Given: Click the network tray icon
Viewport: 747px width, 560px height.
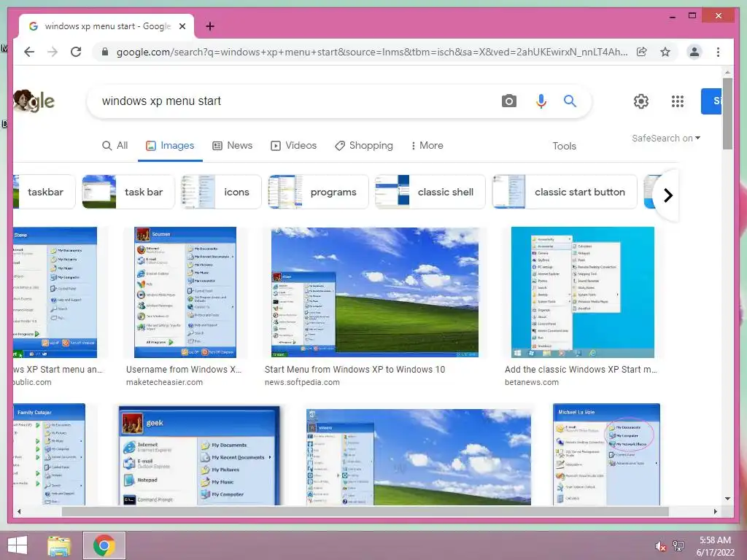Looking at the screenshot, I should tap(678, 545).
